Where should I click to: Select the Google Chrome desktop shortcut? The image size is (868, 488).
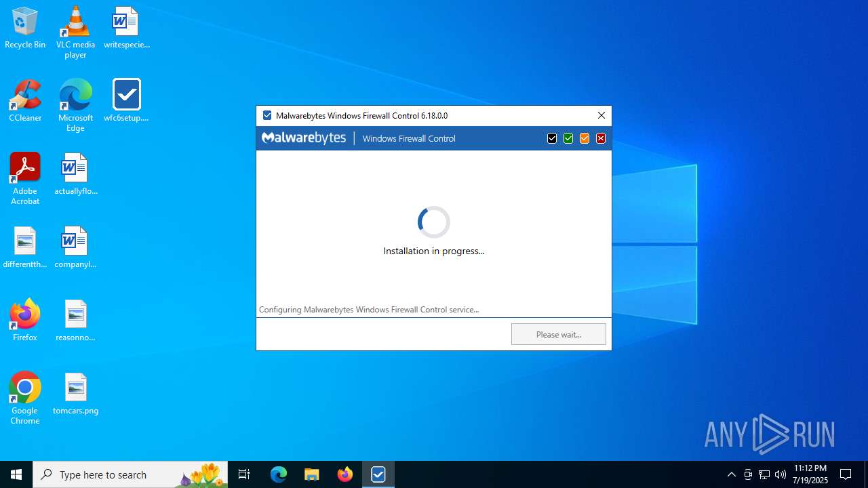coord(25,399)
